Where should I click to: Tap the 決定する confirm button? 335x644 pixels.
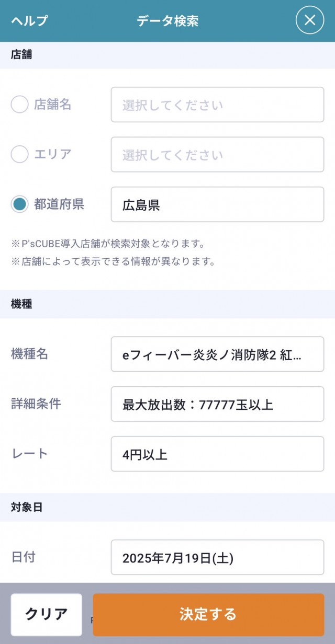[209, 615]
